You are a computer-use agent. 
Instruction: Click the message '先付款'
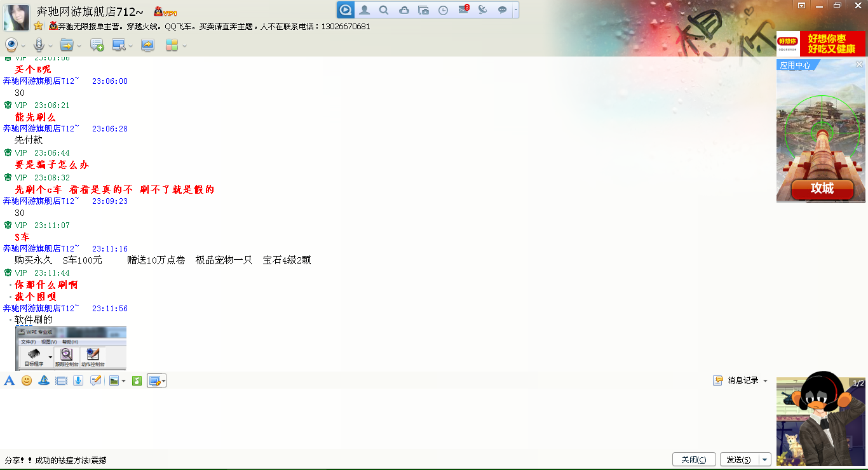29,140
